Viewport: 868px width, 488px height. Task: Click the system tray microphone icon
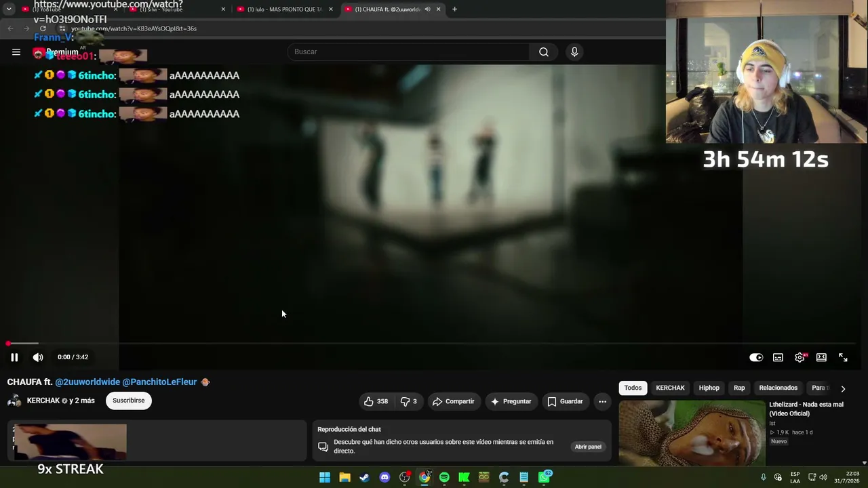click(x=763, y=477)
